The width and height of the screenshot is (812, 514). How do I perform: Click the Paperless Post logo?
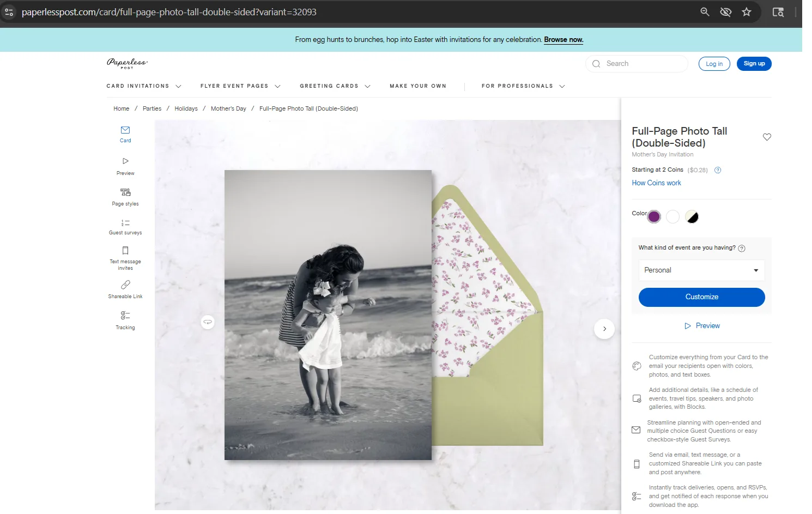128,63
